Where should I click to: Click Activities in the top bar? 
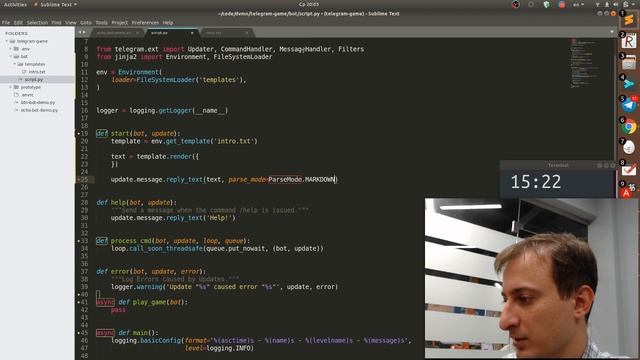tap(15, 4)
